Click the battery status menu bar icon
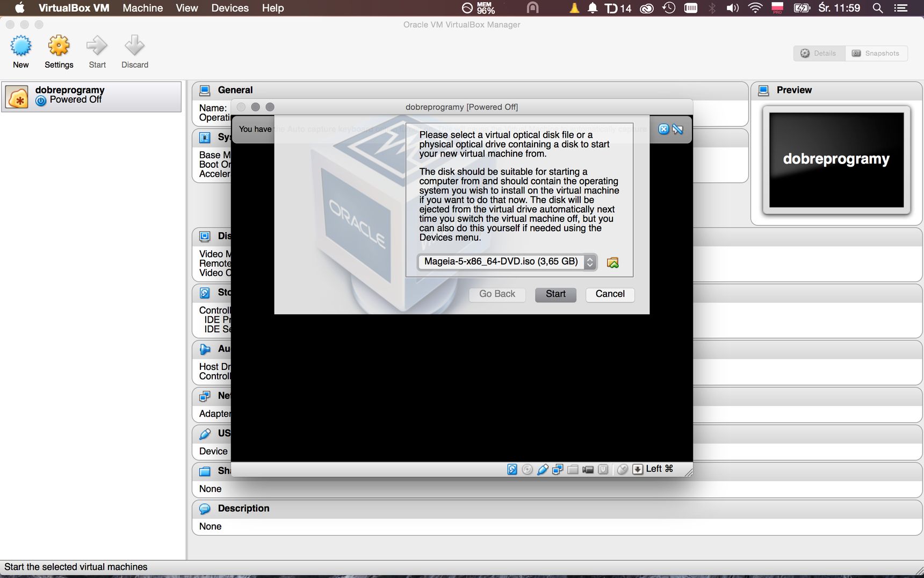The image size is (924, 578). point(802,8)
